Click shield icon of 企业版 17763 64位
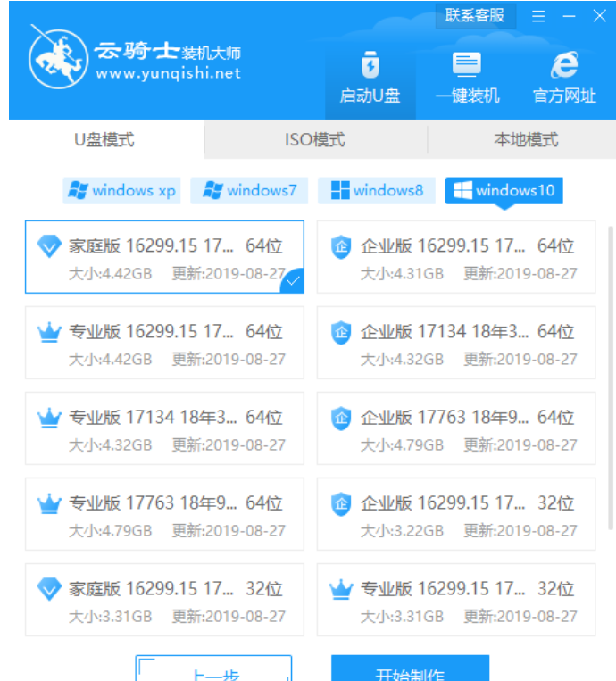This screenshot has width=616, height=681. pyautogui.click(x=341, y=419)
